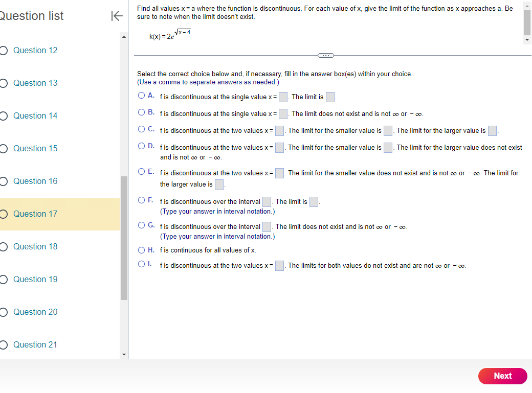Click choice F's interval input box

[267, 202]
